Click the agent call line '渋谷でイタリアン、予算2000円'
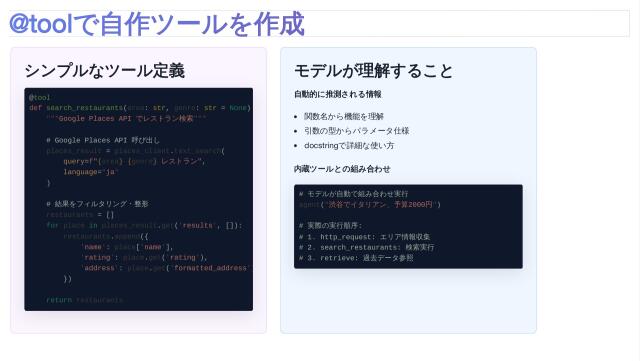The height and width of the screenshot is (361, 640). click(370, 205)
